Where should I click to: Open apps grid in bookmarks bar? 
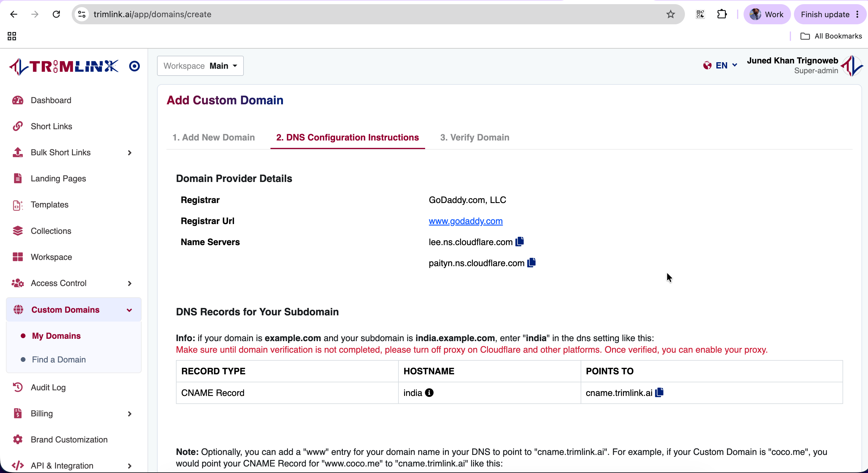[12, 36]
